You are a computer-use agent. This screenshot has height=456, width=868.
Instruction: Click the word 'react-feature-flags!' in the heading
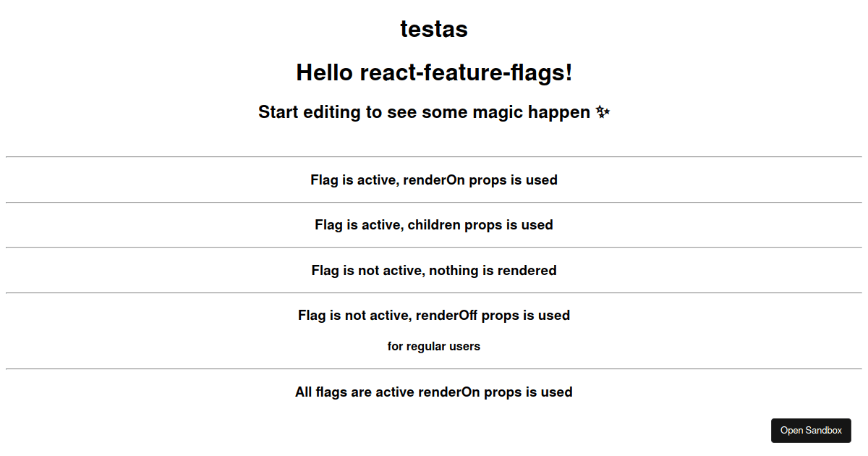(x=466, y=72)
